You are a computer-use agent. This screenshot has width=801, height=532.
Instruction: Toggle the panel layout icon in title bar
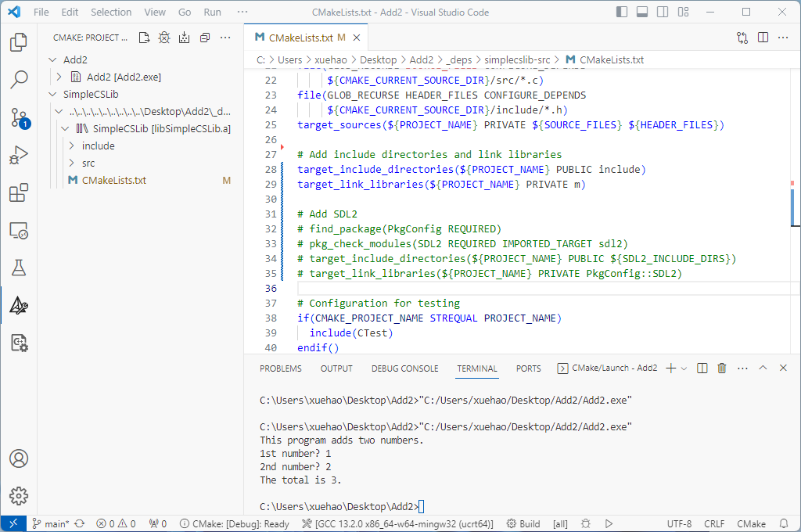641,12
